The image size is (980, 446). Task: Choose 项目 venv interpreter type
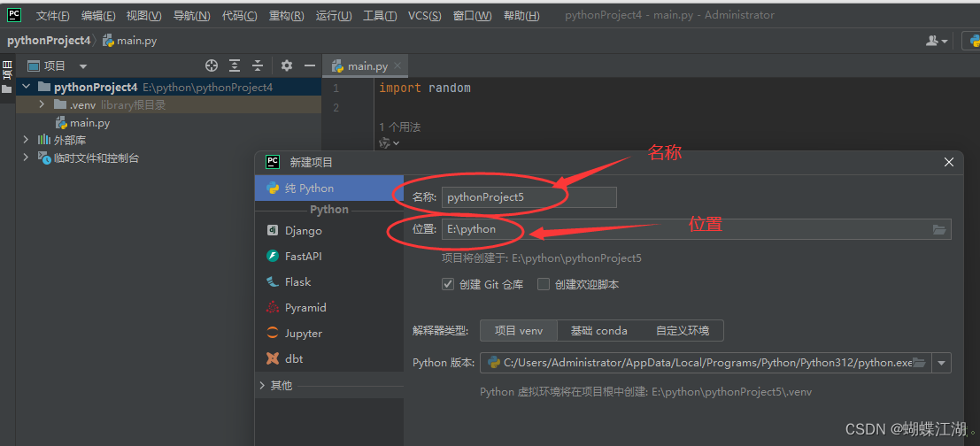(x=519, y=330)
